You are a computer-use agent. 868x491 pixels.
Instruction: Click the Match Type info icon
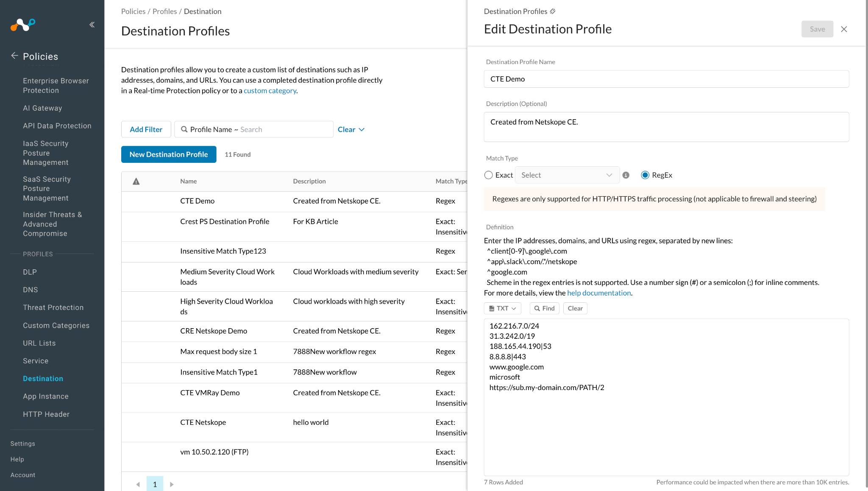626,175
